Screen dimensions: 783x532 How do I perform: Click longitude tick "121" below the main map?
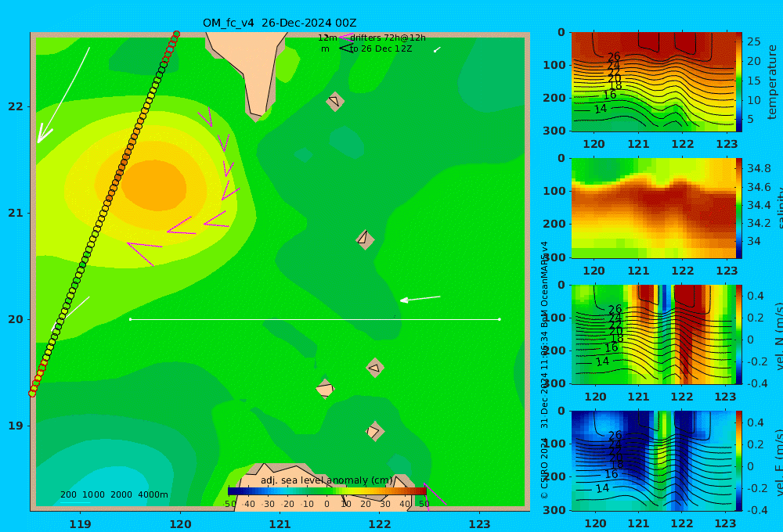[x=280, y=524]
